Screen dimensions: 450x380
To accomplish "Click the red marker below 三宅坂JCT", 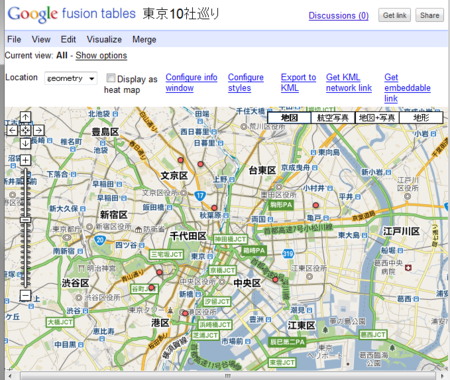I will [159, 272].
